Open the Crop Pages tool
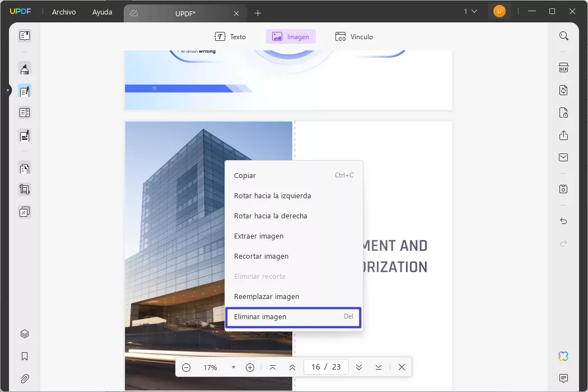 pyautogui.click(x=25, y=189)
